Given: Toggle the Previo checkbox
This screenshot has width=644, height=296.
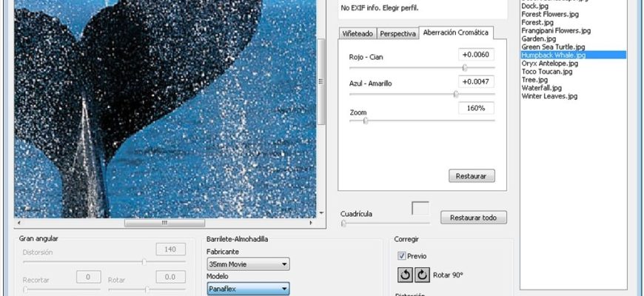Looking at the screenshot, I should coord(402,256).
